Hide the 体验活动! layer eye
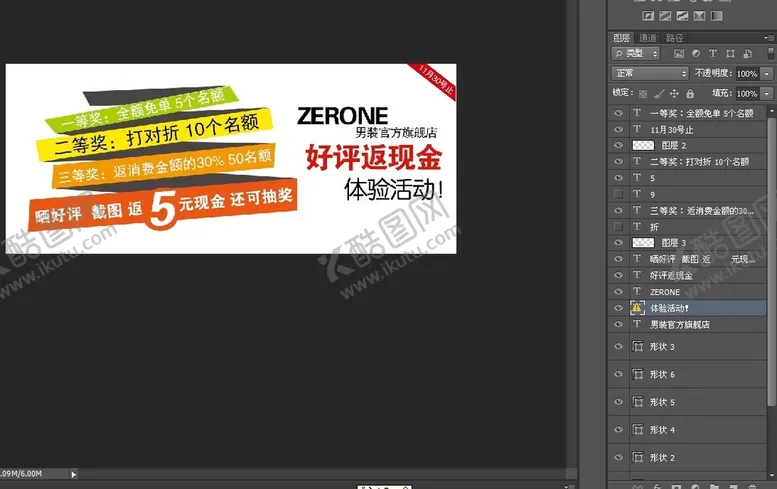The image size is (777, 489). click(x=618, y=308)
